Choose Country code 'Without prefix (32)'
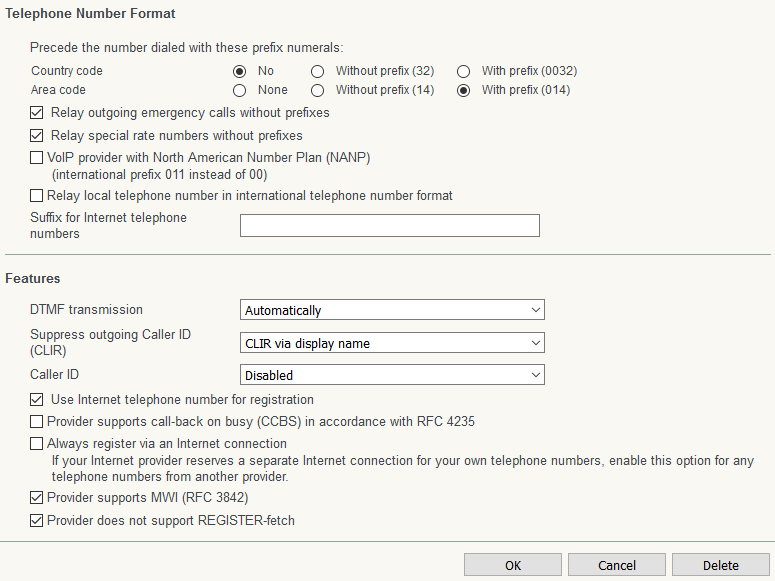Viewport: 775px width, 581px height. click(317, 71)
